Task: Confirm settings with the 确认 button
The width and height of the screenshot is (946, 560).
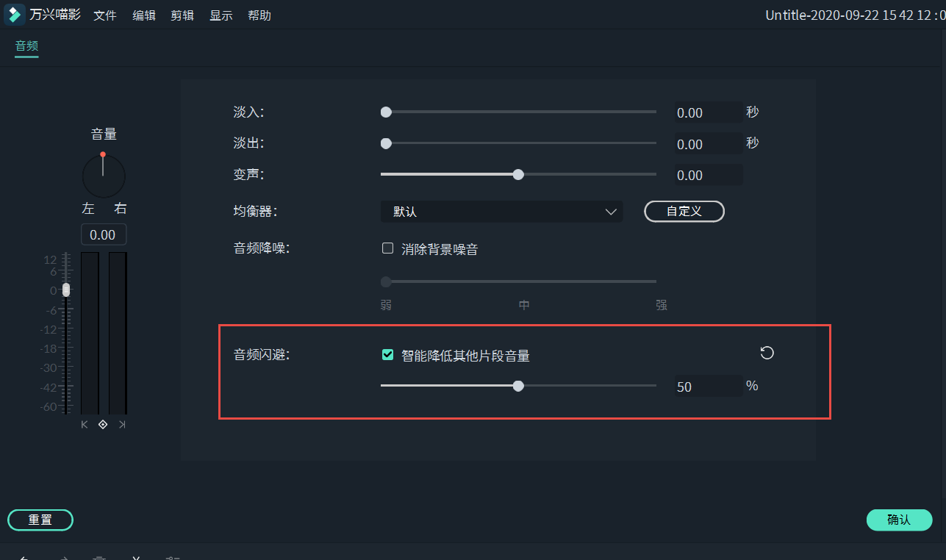Action: [x=899, y=520]
